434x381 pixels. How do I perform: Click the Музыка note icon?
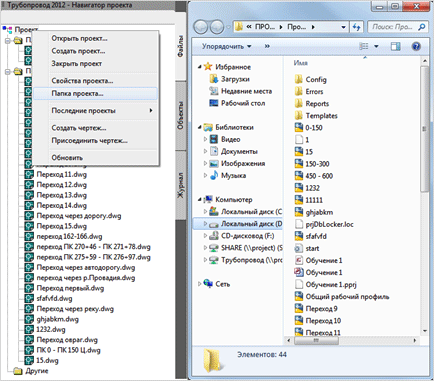coord(214,175)
